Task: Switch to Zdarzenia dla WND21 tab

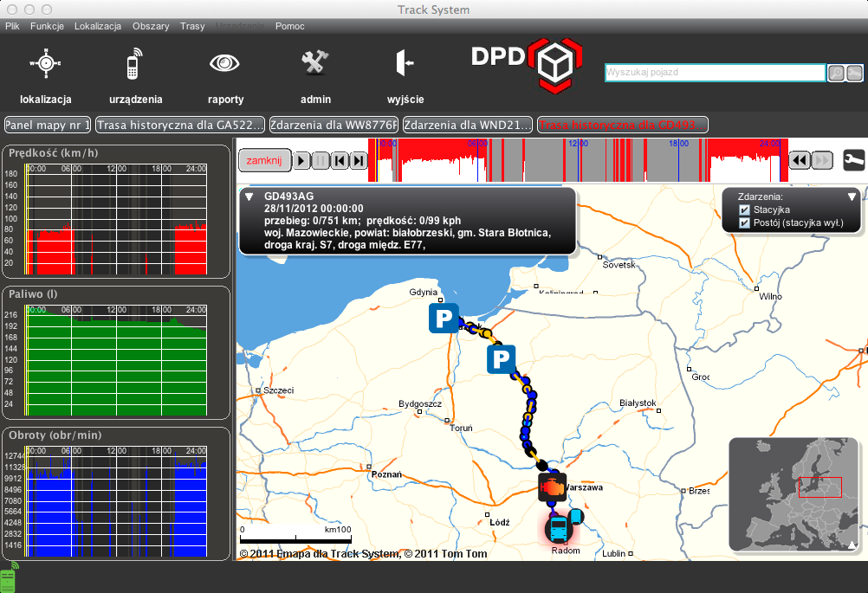Action: click(467, 125)
